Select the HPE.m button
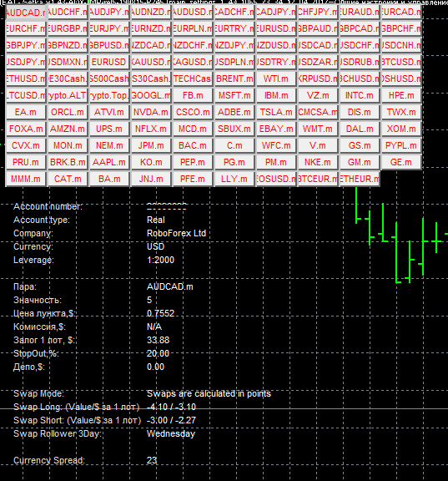This screenshot has height=481, width=448. click(400, 95)
